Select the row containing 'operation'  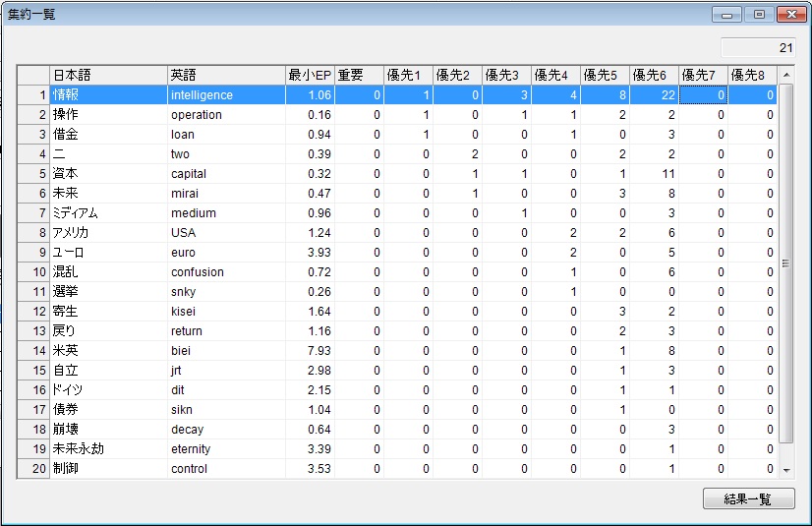coord(226,115)
